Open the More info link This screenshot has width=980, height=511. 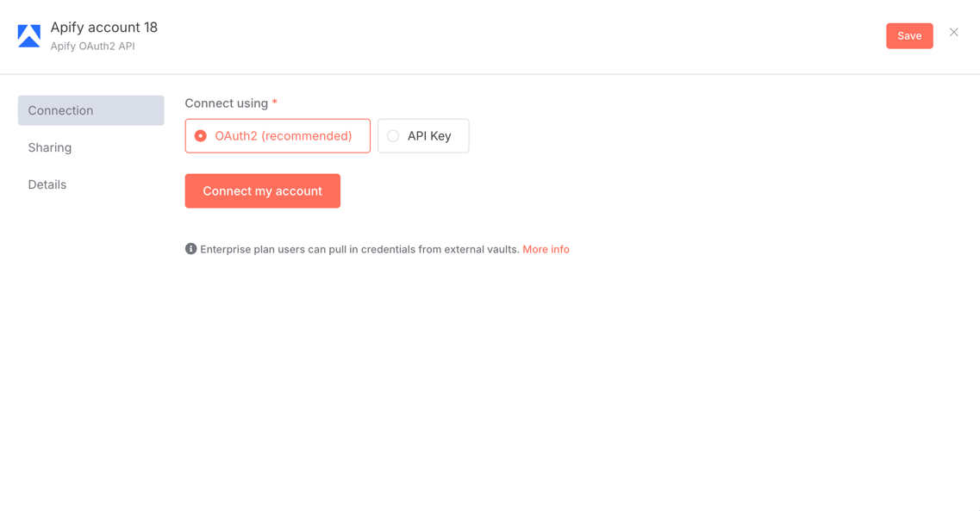pyautogui.click(x=546, y=249)
